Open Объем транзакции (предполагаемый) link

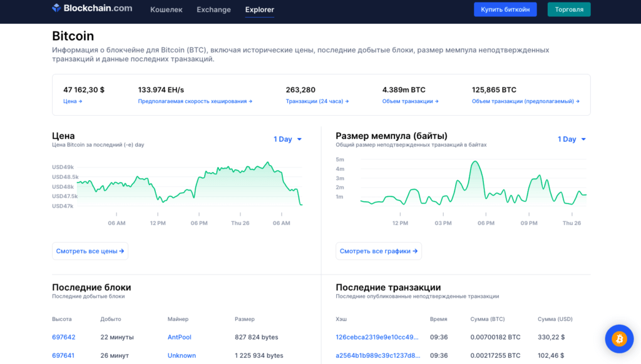(525, 101)
